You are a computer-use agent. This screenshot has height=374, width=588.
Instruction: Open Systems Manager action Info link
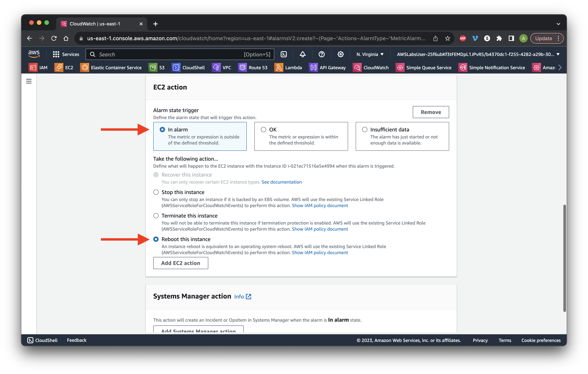242,296
